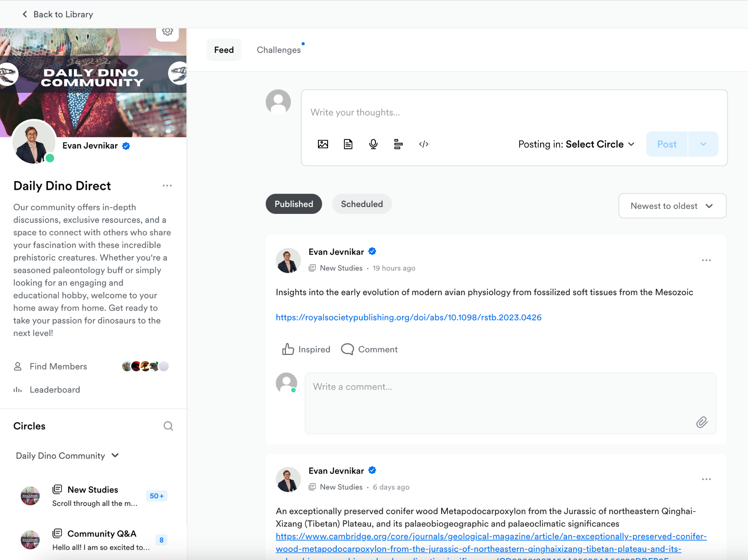Click the poll icon in post composer
The width and height of the screenshot is (748, 560).
398,144
